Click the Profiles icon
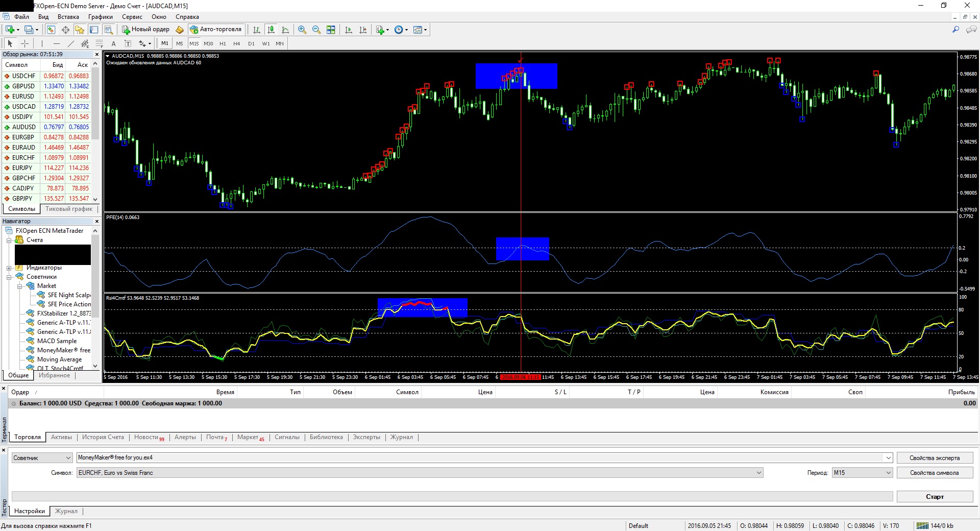The width and height of the screenshot is (980, 531). (x=29, y=30)
